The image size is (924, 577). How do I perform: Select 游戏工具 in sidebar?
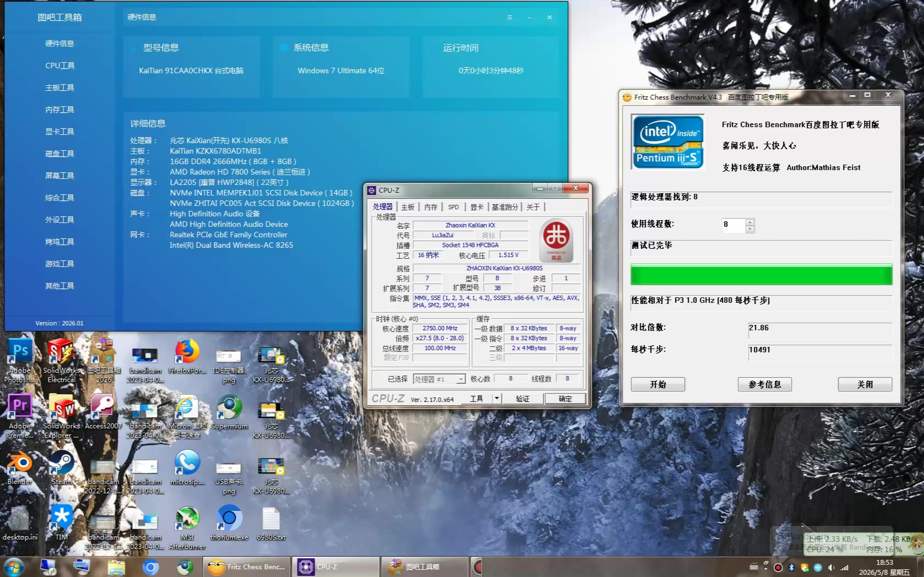coord(60,264)
